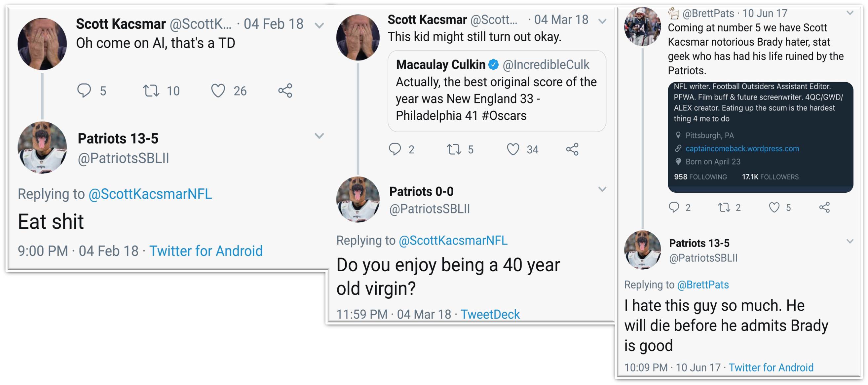Image resolution: width=868 pixels, height=385 pixels.
Task: Open the quoted Macaulay Culkin tweet
Action: pyautogui.click(x=497, y=91)
